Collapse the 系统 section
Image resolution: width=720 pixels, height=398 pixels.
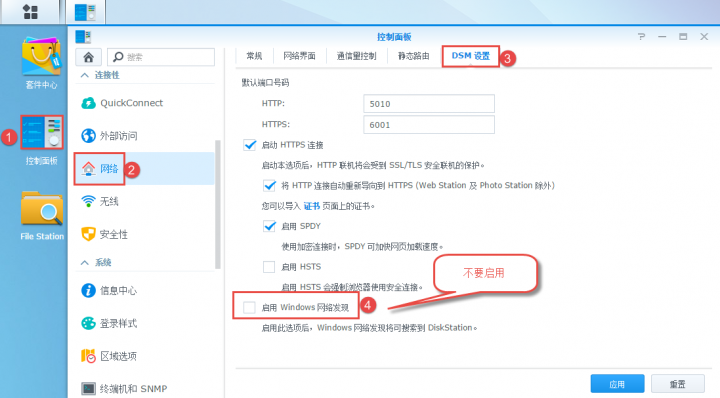84,263
